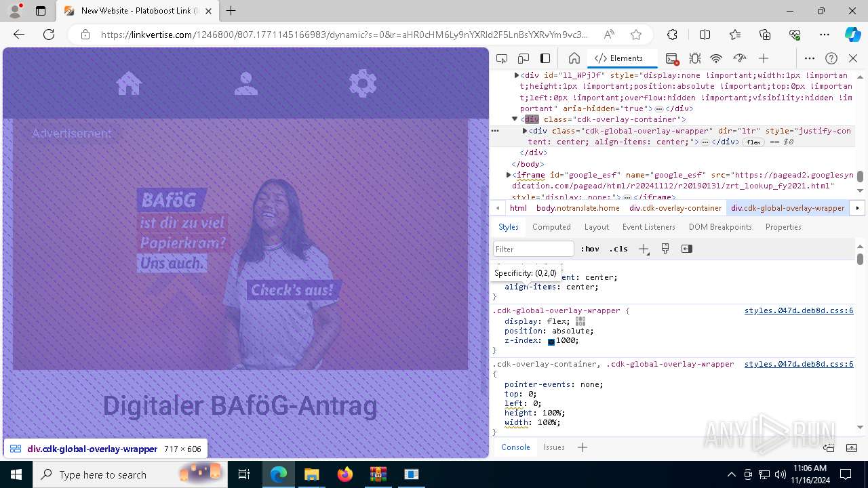Screen dimensions: 868x488
Task: Open Customize and control DevTools ellipsis
Action: [x=810, y=58]
